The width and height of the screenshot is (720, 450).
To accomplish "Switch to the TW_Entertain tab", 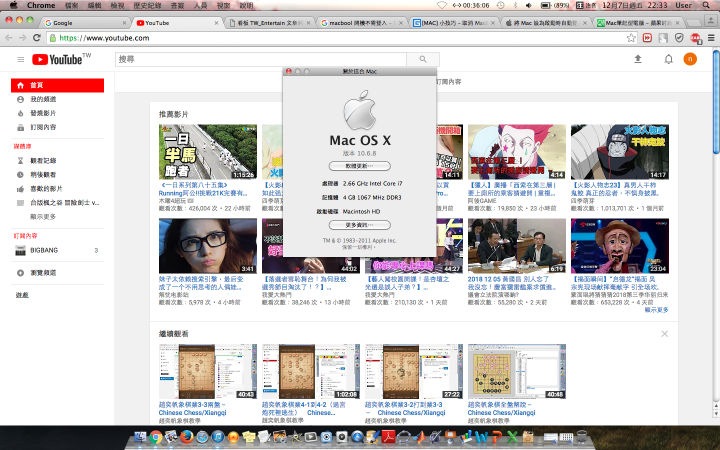I will click(270, 22).
